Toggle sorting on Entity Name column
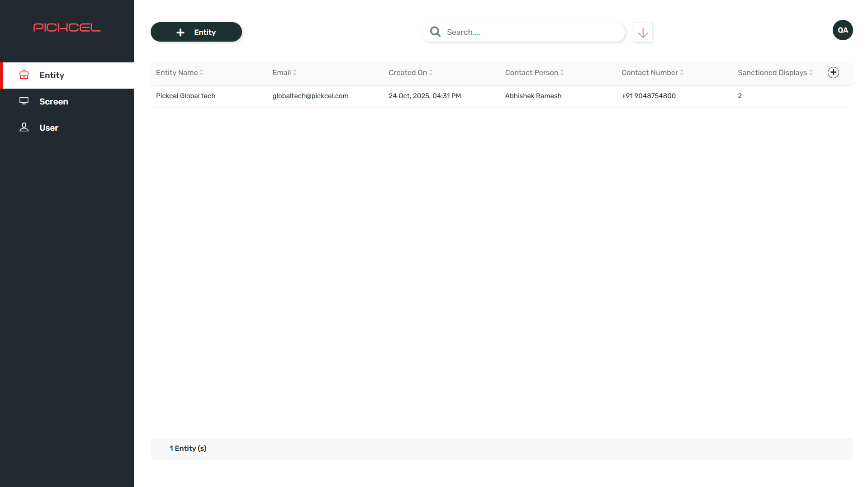Image resolution: width=868 pixels, height=487 pixels. click(201, 72)
